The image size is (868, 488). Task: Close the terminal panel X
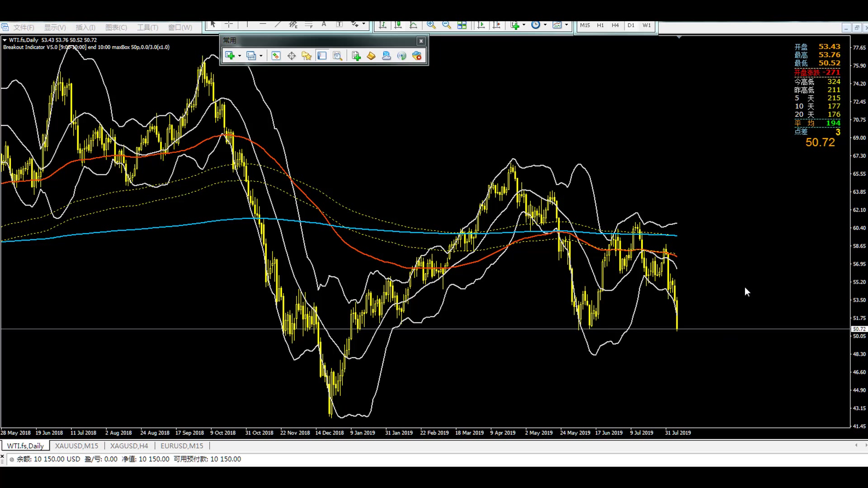click(2, 457)
